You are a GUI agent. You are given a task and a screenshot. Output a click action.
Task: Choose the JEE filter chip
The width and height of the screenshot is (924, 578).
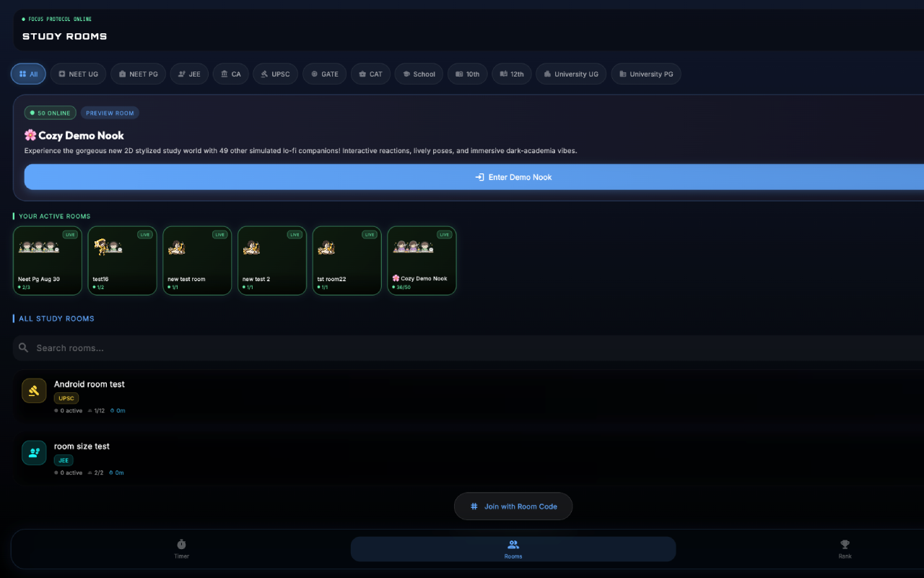tap(189, 74)
